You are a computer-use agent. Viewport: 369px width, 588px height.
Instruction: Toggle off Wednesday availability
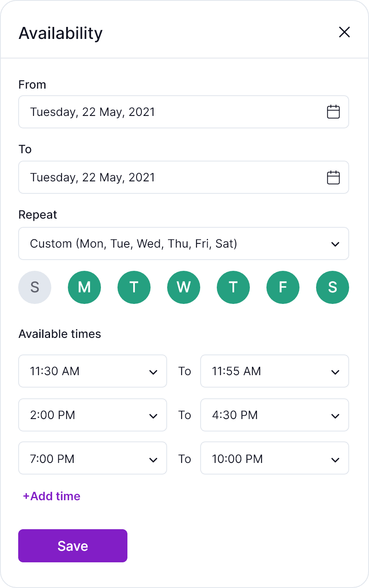[184, 287]
